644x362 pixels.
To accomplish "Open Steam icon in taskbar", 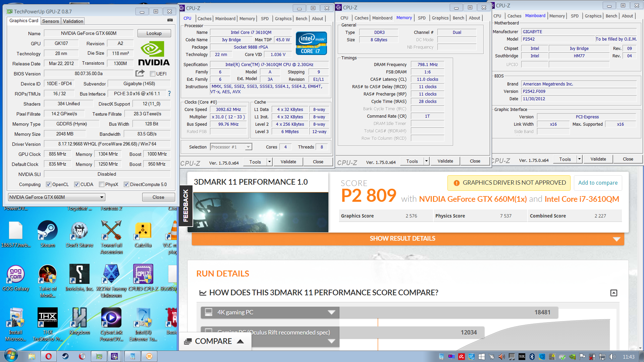I will (65, 356).
